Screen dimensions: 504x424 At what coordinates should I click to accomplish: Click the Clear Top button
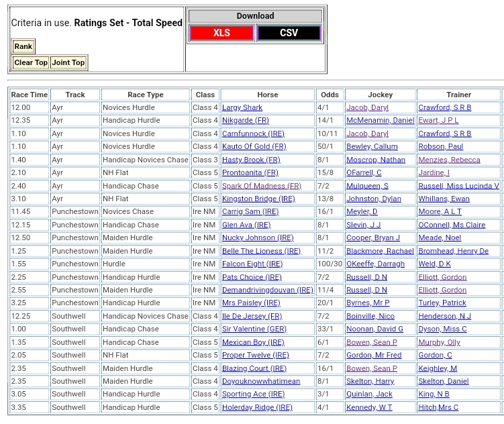coord(31,62)
